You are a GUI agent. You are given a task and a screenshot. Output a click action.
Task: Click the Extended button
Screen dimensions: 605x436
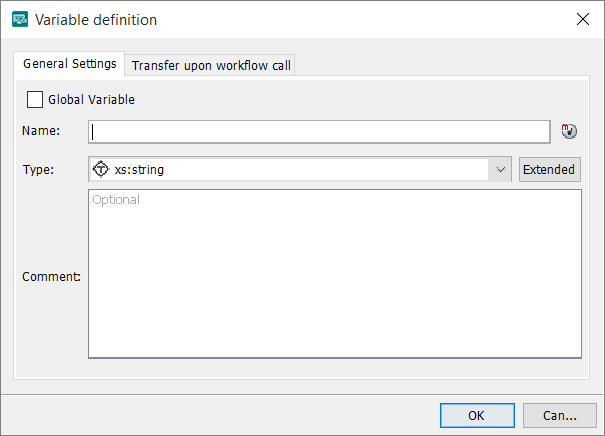549,170
